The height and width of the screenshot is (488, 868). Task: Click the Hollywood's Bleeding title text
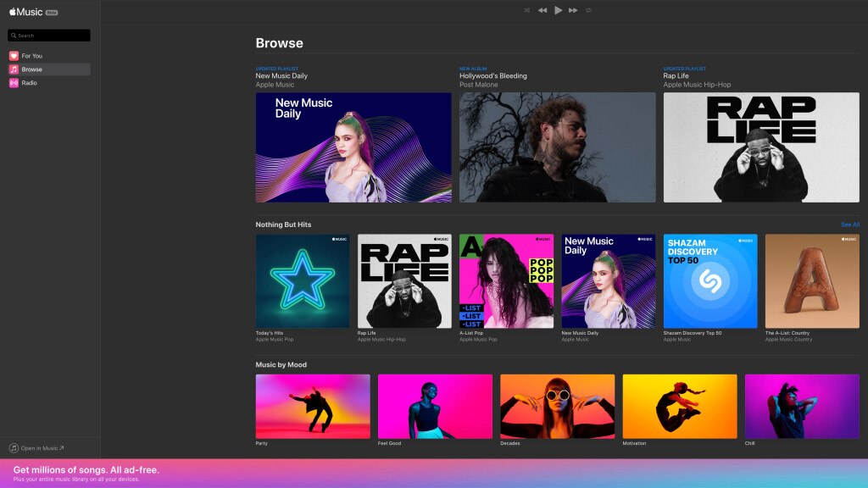(x=493, y=75)
